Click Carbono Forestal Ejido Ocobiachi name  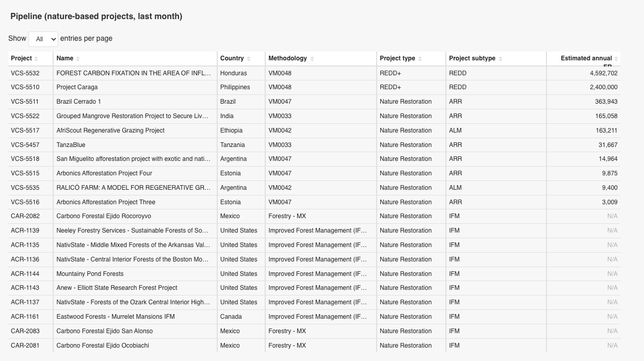point(103,346)
